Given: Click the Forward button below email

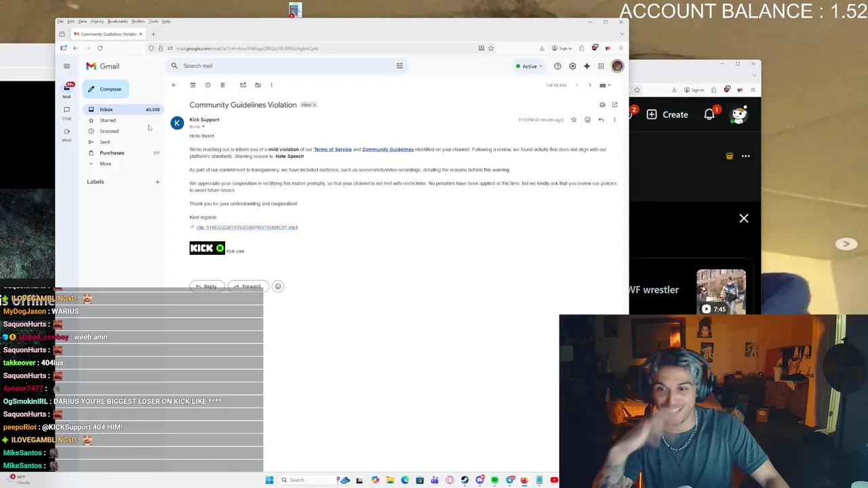Looking at the screenshot, I should click(x=248, y=286).
